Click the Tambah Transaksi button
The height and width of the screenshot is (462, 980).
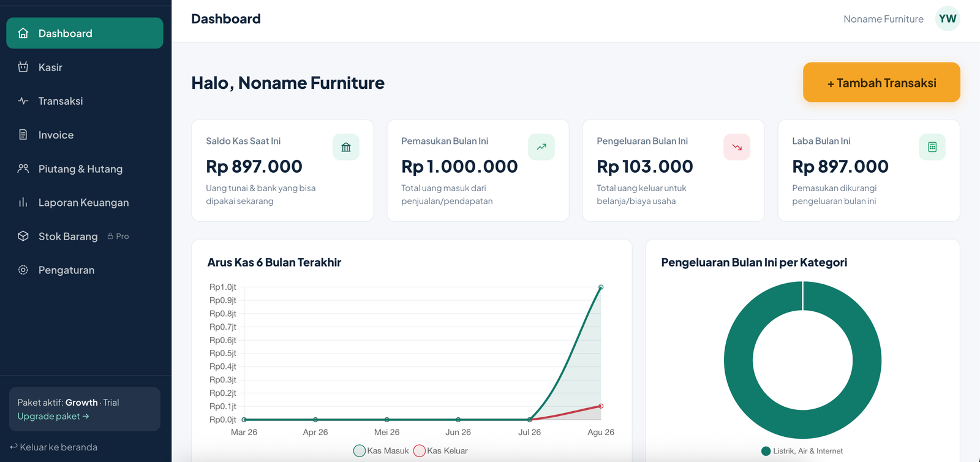pos(881,82)
